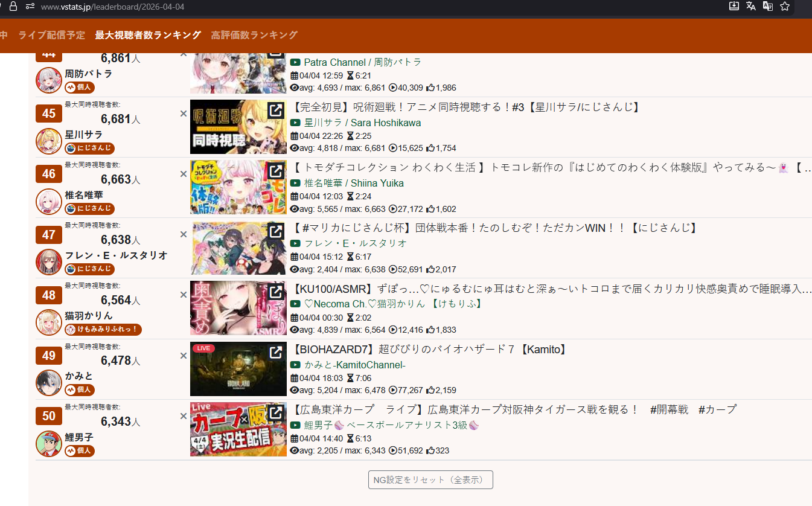
Task: Click the YouTube icon beside 椎名唯華 / Shiina Yuika
Action: 295,183
